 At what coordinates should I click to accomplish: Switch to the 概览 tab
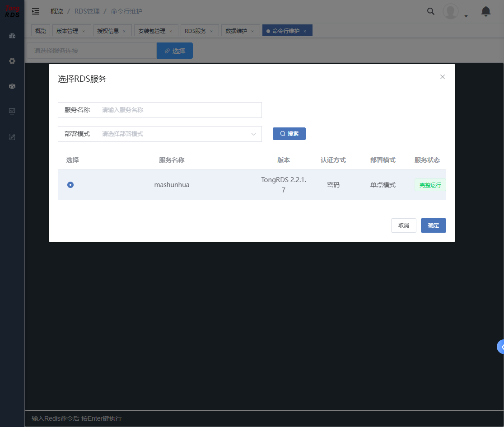pyautogui.click(x=41, y=31)
